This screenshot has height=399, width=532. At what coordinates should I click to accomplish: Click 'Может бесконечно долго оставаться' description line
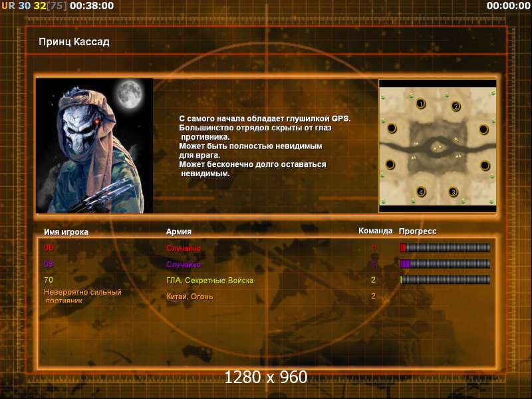pyautogui.click(x=253, y=164)
